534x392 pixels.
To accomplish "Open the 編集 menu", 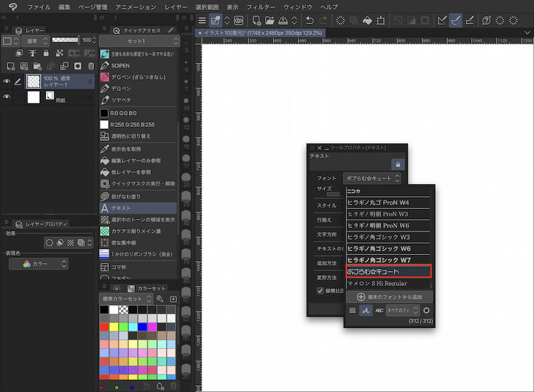I will point(64,7).
